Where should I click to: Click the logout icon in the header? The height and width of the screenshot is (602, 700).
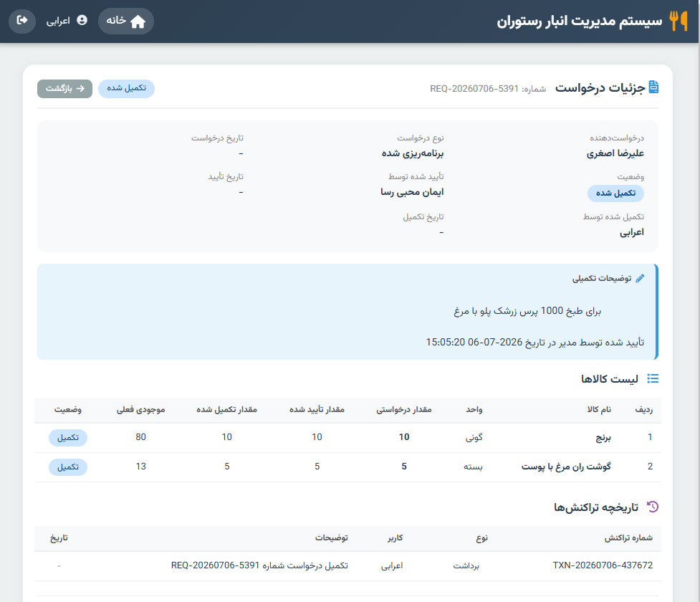tap(22, 21)
